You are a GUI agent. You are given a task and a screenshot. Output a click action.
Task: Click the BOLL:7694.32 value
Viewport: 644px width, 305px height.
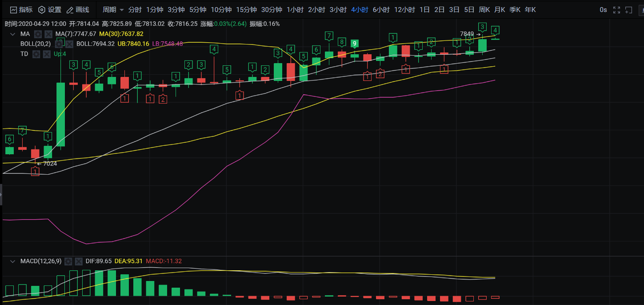[96, 44]
